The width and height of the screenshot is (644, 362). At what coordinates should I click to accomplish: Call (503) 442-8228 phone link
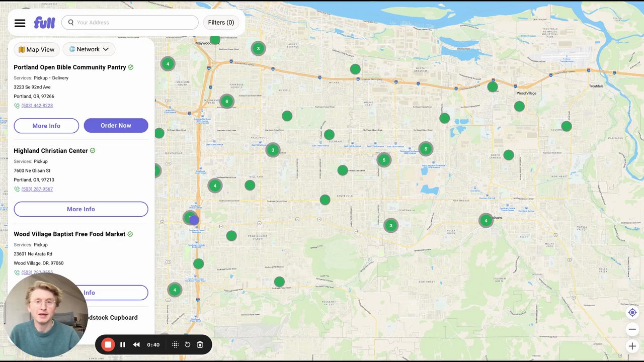pos(37,106)
